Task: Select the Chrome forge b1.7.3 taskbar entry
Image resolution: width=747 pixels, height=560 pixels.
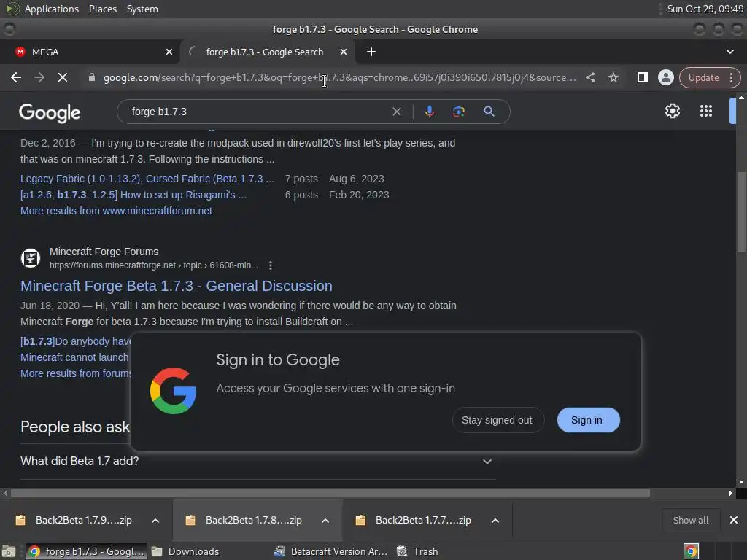Action: (86, 551)
